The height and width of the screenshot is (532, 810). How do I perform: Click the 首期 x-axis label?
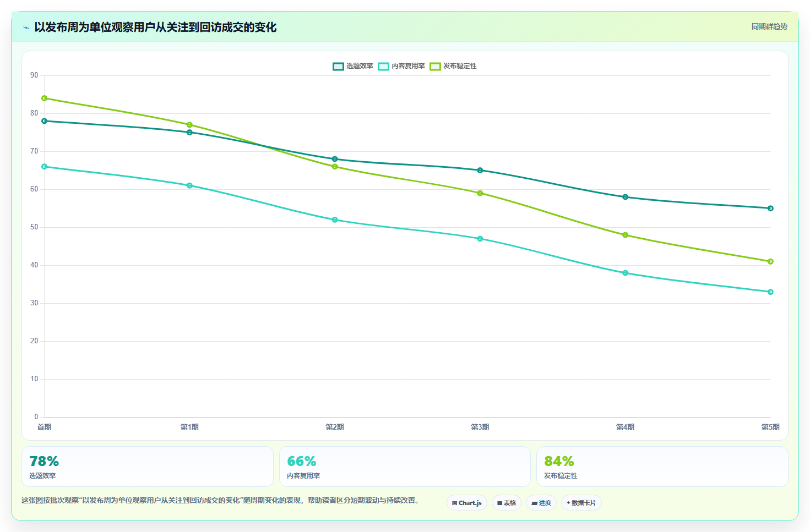tap(44, 427)
